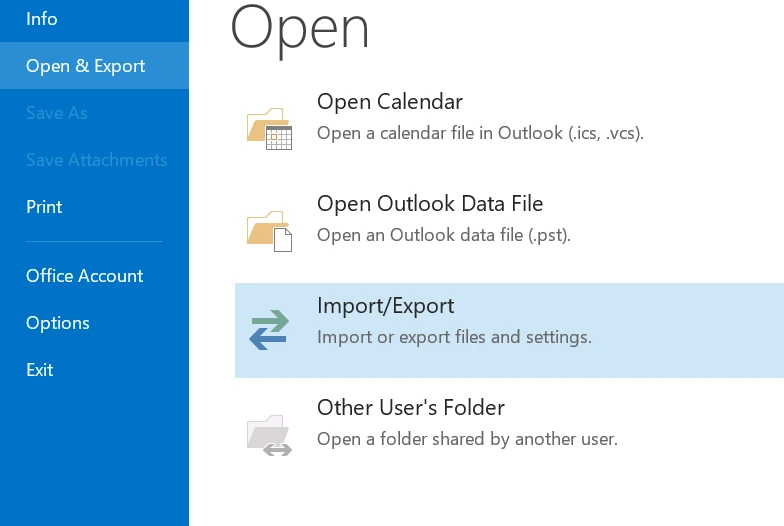Click the Import/Export arrows icon
Screen dimensions: 784x526
269,330
